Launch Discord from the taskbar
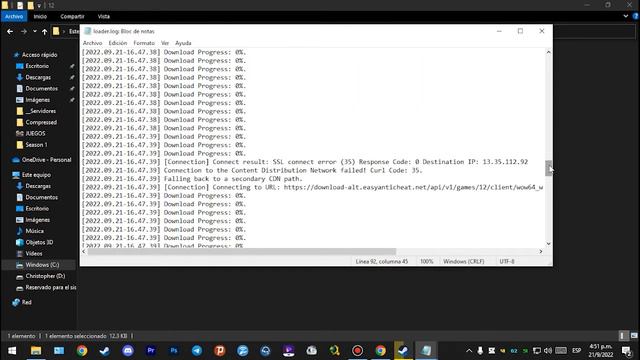This screenshot has width=640, height=360. [128, 351]
